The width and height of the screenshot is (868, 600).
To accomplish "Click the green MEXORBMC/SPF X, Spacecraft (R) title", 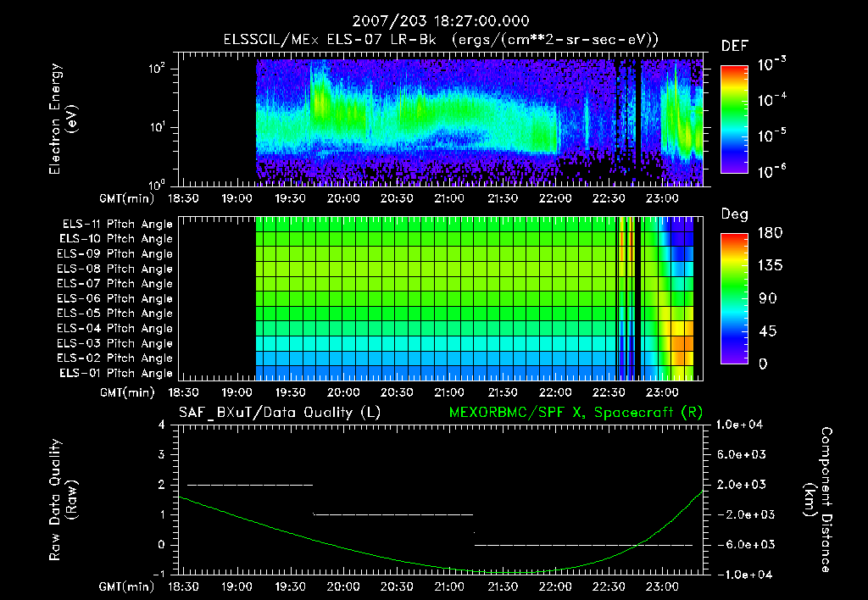I will click(576, 413).
